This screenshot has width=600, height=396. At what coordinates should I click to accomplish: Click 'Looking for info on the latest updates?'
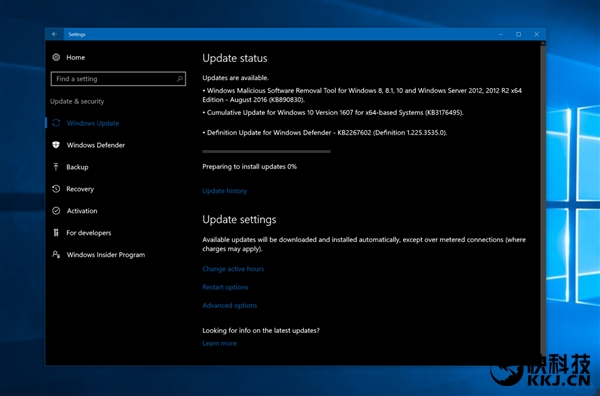pyautogui.click(x=261, y=331)
